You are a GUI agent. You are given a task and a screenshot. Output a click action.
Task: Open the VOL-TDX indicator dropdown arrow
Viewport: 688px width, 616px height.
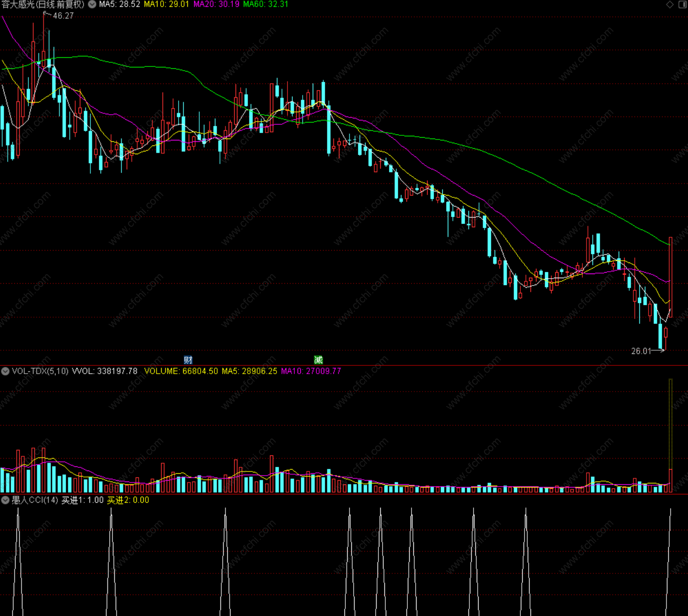point(5,371)
